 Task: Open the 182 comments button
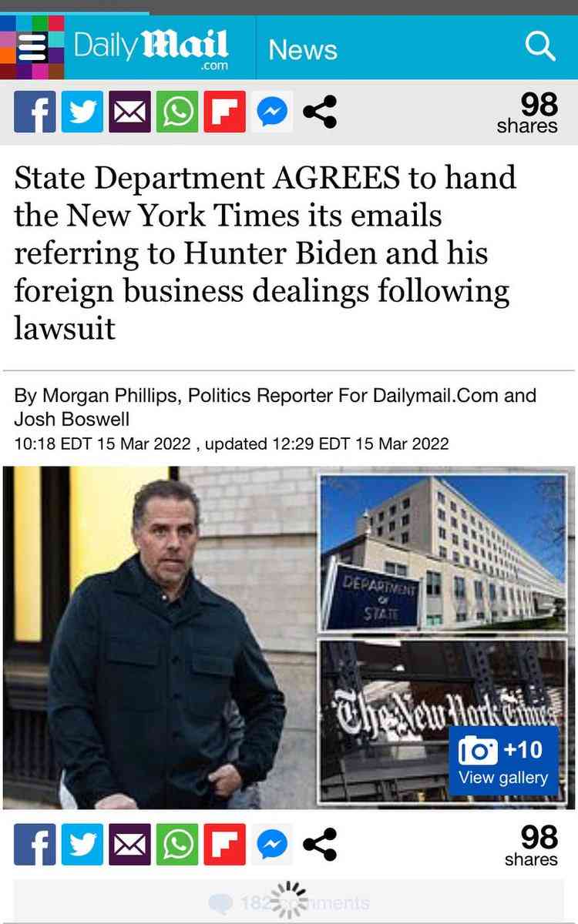289,902
